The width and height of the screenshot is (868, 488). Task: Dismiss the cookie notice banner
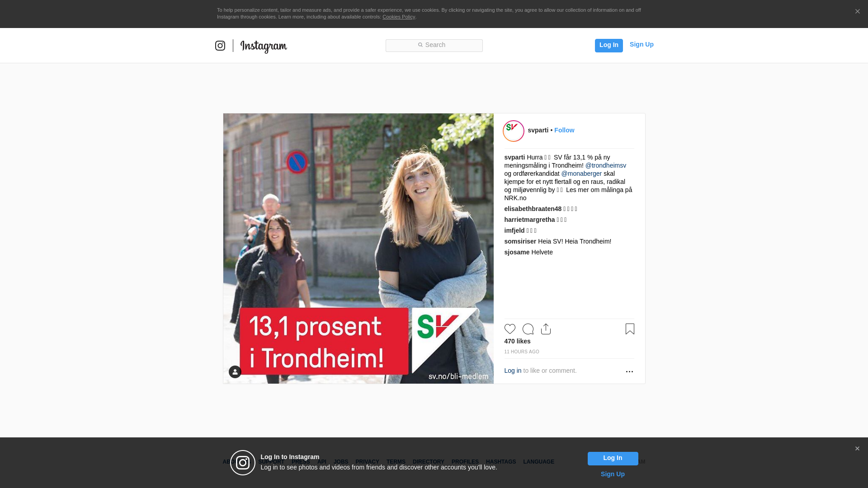click(x=857, y=12)
